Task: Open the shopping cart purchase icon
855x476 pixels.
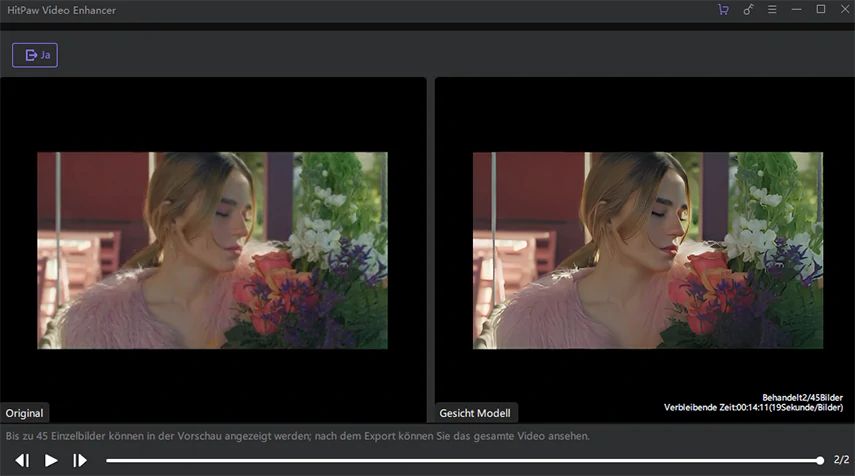Action: click(724, 10)
